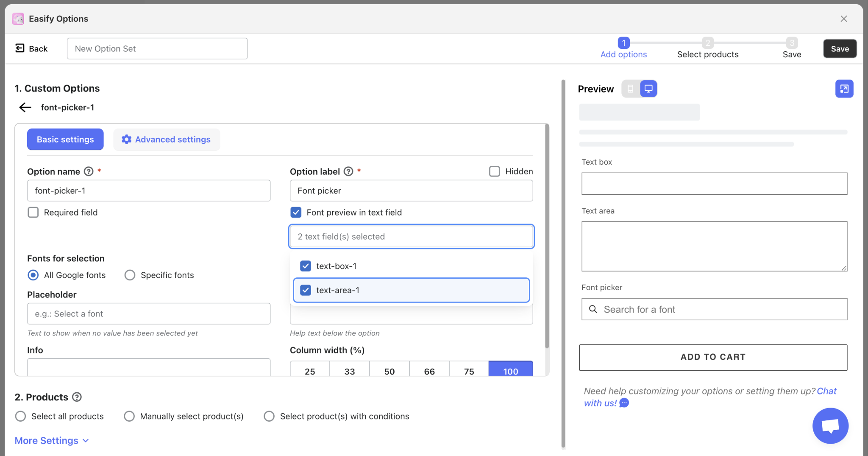Click the back arrow beside font-picker-1

click(x=25, y=107)
